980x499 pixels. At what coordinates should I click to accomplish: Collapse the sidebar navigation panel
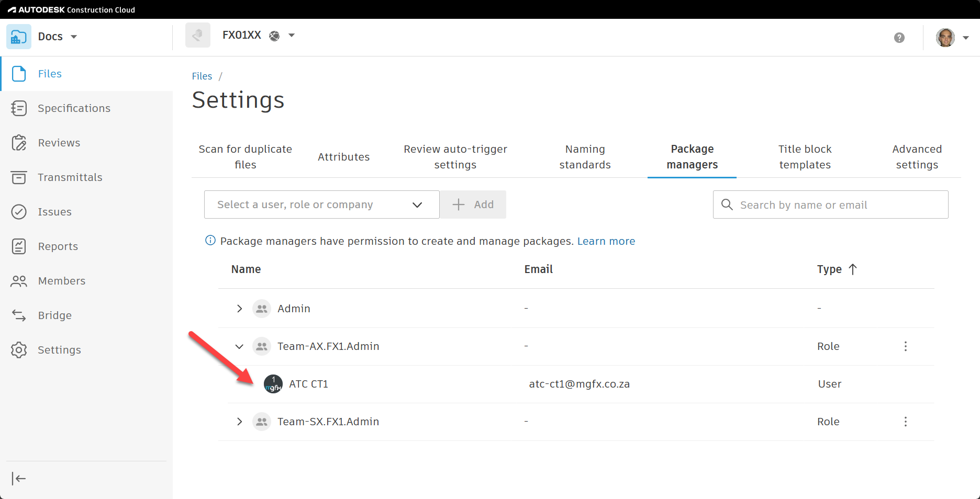[19, 479]
